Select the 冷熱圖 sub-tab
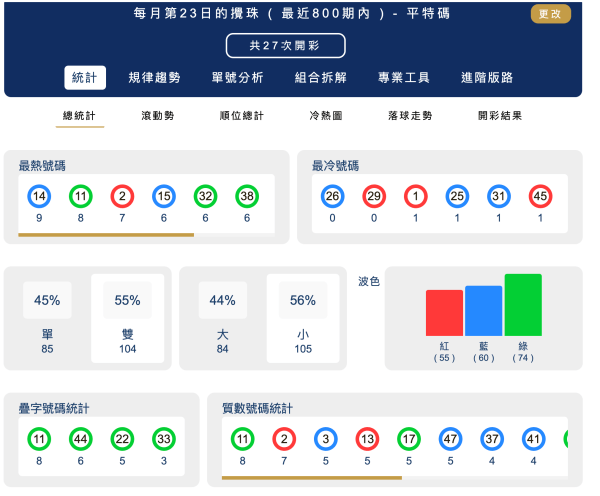This screenshot has height=496, width=600. point(326,116)
